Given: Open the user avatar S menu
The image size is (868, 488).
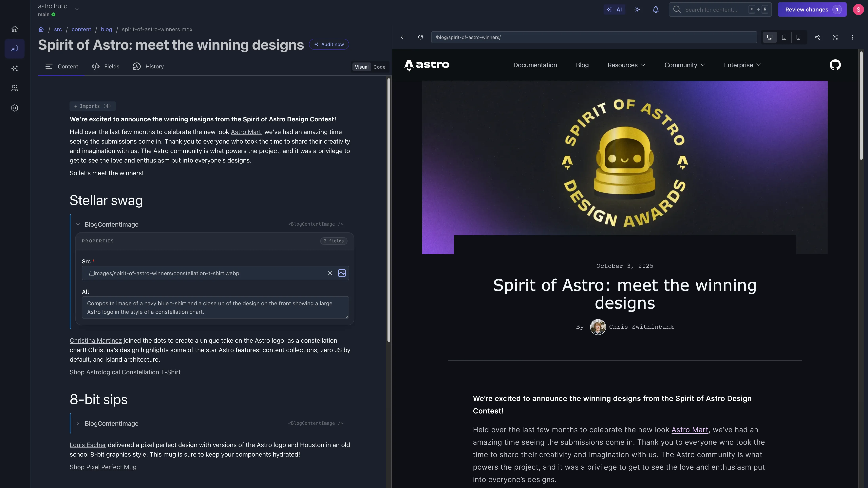Looking at the screenshot, I should (x=858, y=9).
